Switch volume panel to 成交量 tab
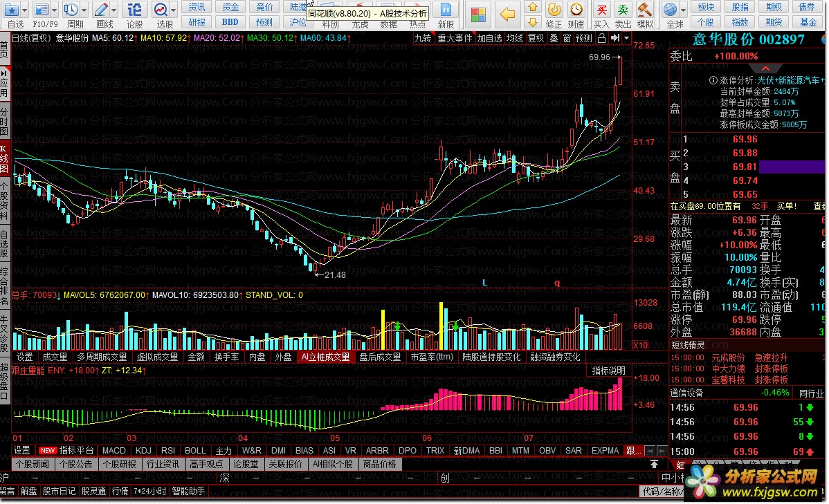Image resolution: width=829 pixels, height=504 pixels. tap(55, 357)
